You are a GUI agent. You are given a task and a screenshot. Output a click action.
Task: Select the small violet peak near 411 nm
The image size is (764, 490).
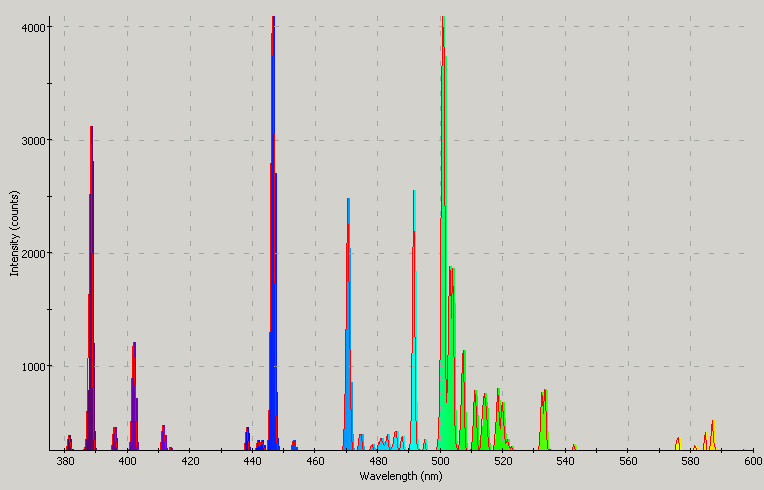164,437
